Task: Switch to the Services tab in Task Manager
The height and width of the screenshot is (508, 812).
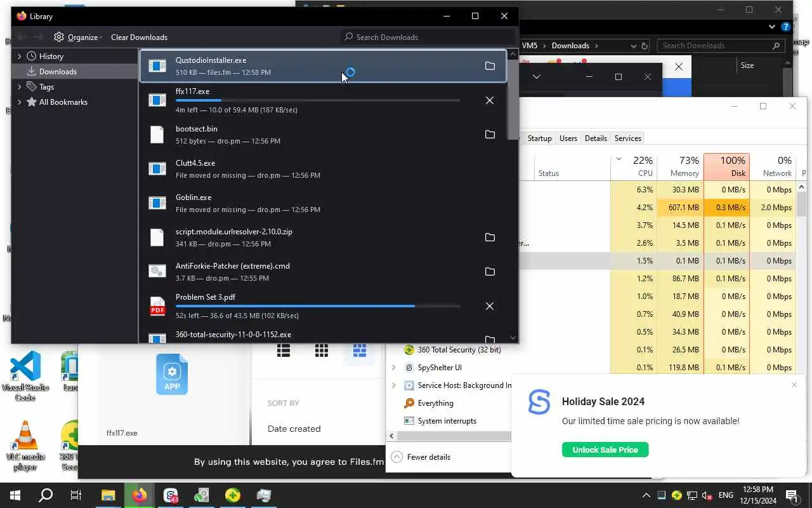Action: pos(627,138)
